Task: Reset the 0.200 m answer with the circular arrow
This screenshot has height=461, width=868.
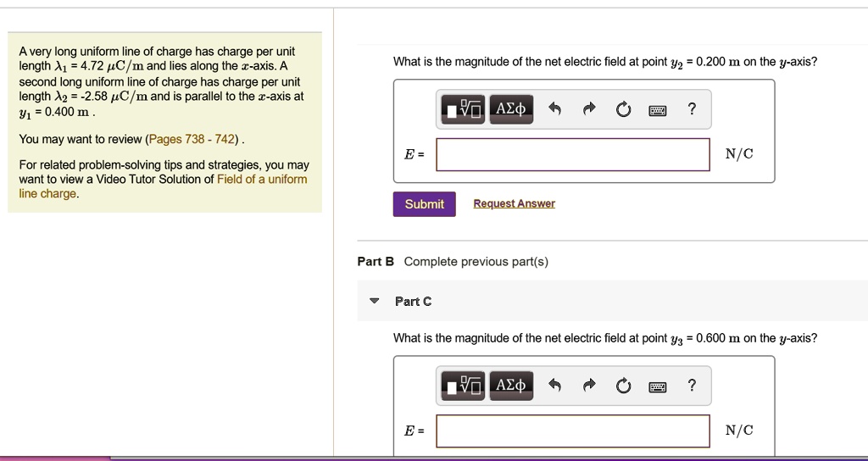Action: (x=624, y=109)
